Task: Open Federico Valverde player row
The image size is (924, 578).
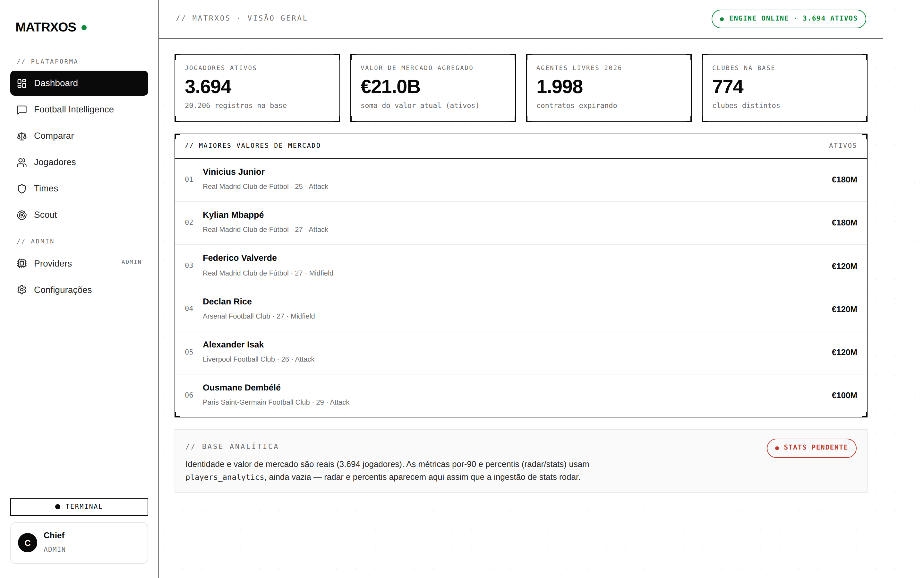Action: [521, 266]
